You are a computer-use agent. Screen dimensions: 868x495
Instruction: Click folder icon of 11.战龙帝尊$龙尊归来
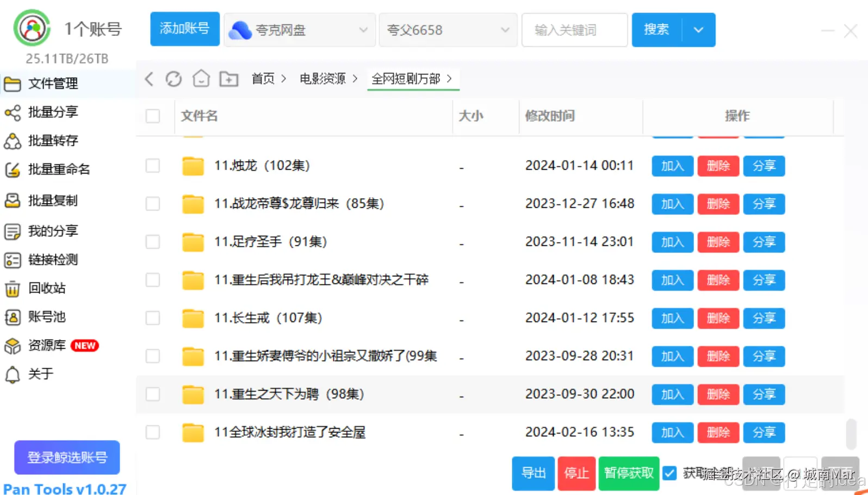tap(193, 204)
